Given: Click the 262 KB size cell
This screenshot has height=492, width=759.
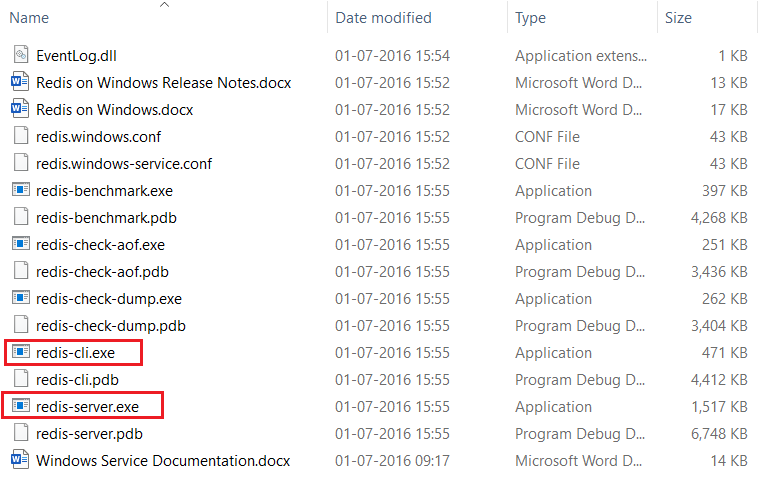Looking at the screenshot, I should 725,299.
